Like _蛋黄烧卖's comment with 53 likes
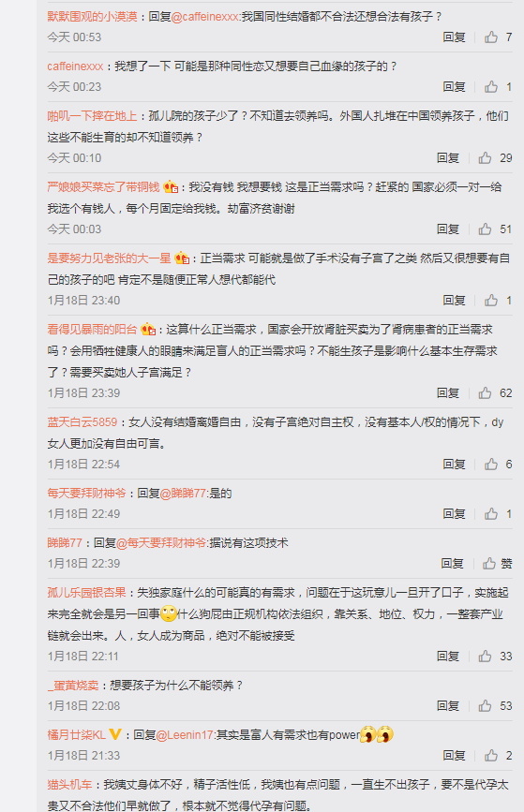Image resolution: width=524 pixels, height=812 pixels. point(485,705)
